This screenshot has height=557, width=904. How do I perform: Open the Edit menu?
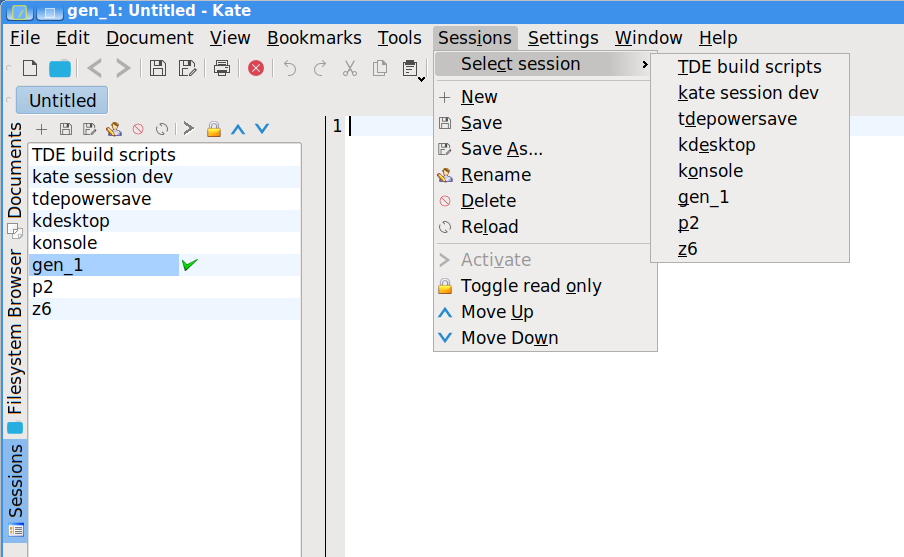point(73,38)
